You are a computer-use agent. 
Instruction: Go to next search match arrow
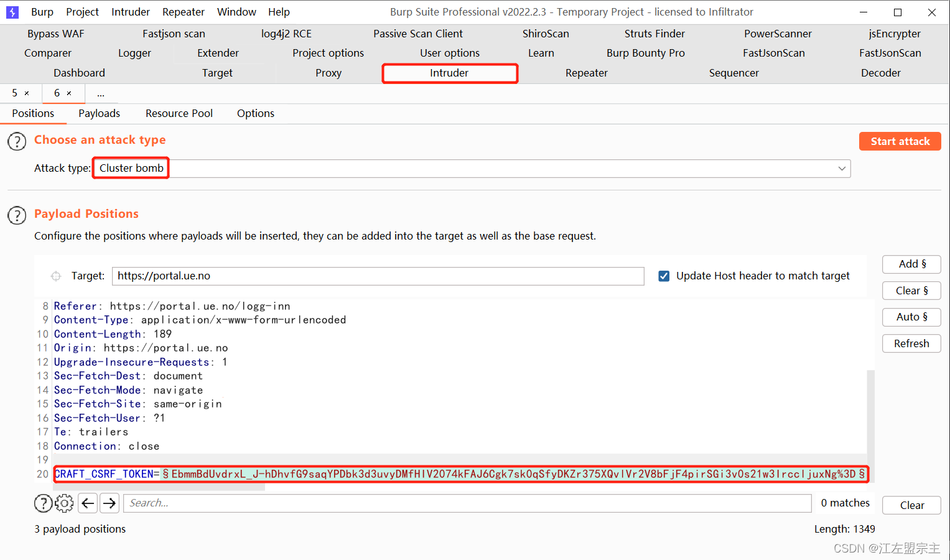click(x=109, y=503)
